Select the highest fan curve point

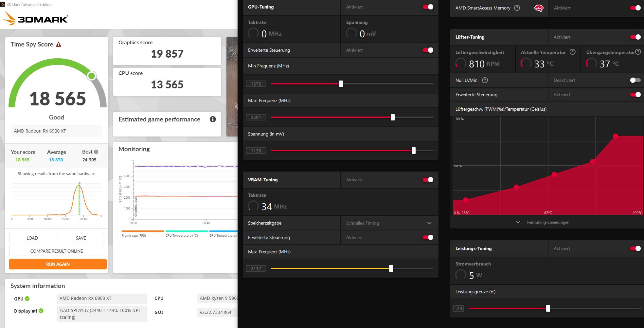pyautogui.click(x=616, y=136)
